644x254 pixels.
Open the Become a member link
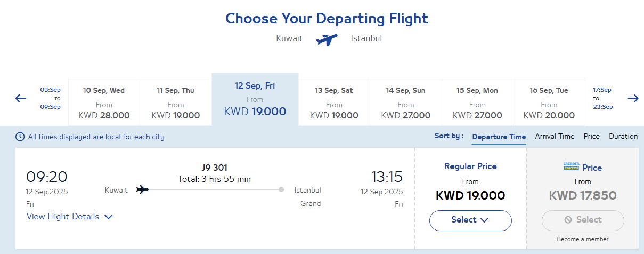pyautogui.click(x=583, y=239)
